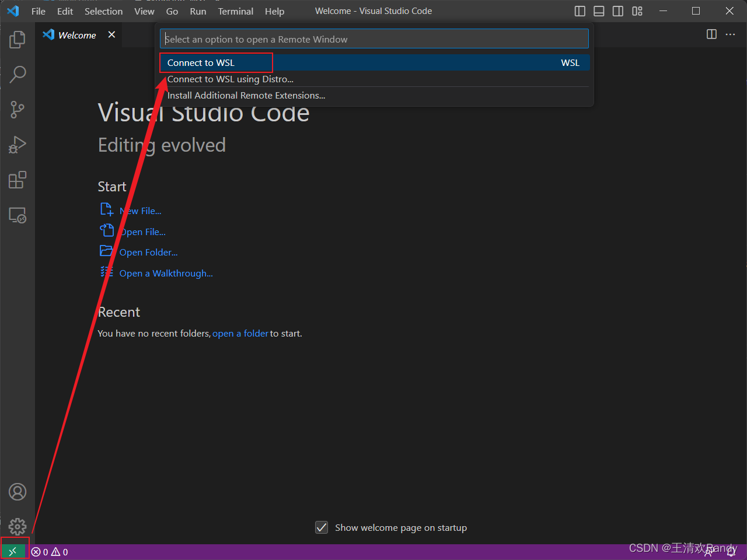The width and height of the screenshot is (747, 560).
Task: Click the Open a Walkthrough list icon
Action: (x=107, y=271)
